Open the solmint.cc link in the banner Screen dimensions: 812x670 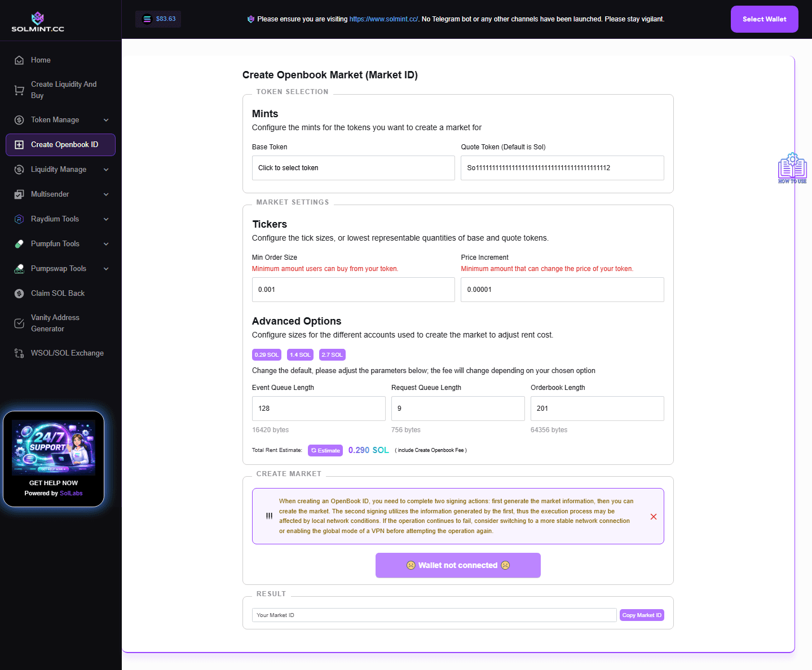[383, 19]
